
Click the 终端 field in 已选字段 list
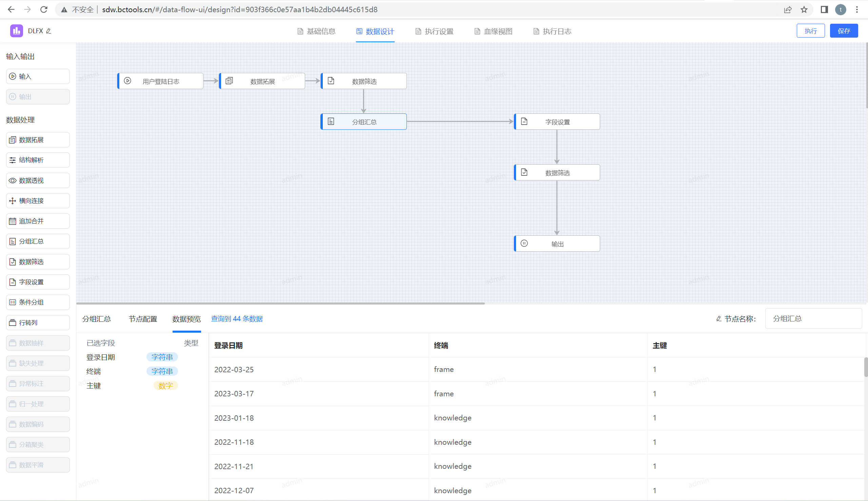pos(94,371)
